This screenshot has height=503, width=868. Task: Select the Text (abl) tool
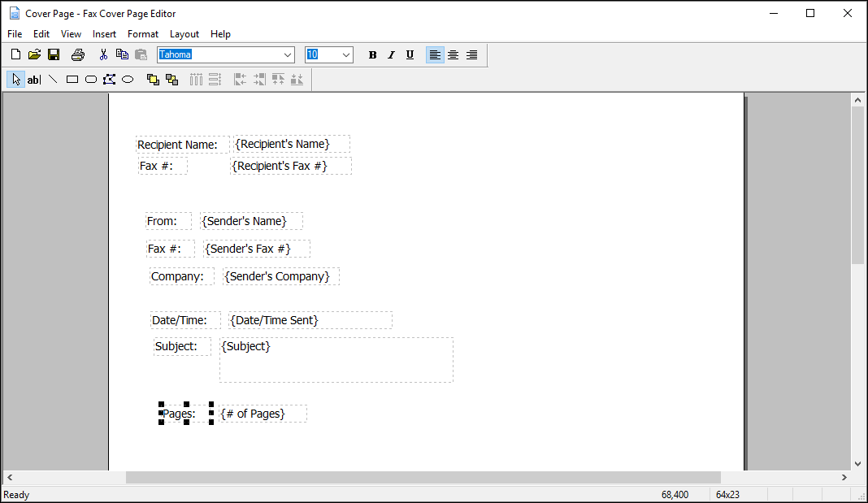click(34, 80)
